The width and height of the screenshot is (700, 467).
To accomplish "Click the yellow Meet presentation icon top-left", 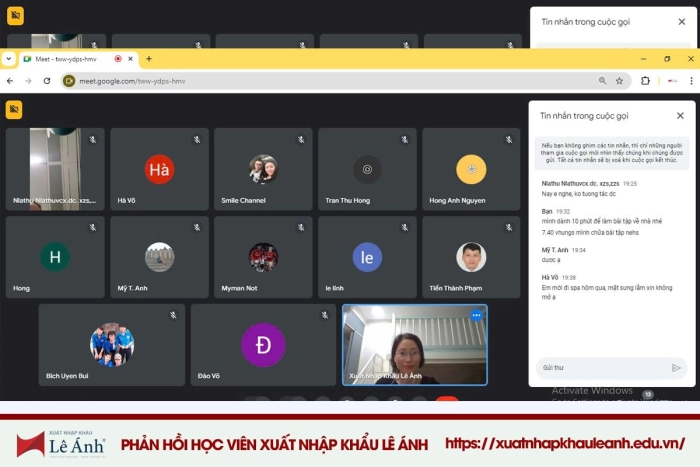I will click(14, 109).
